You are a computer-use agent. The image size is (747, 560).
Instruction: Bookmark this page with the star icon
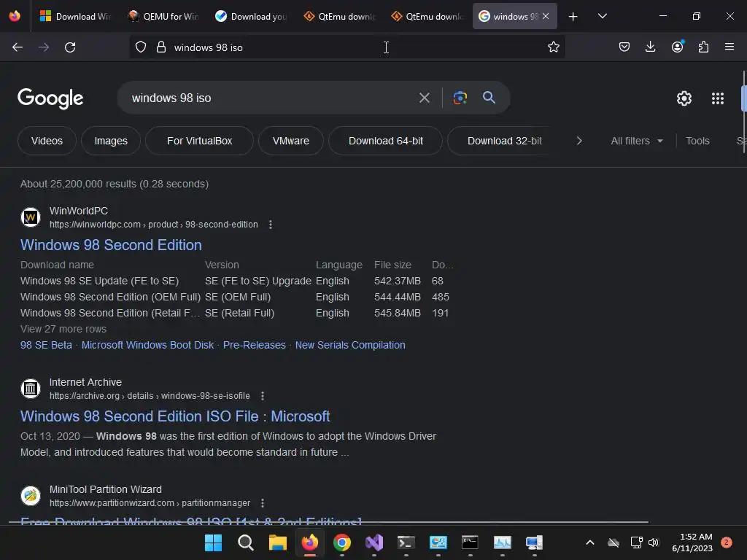pos(553,47)
